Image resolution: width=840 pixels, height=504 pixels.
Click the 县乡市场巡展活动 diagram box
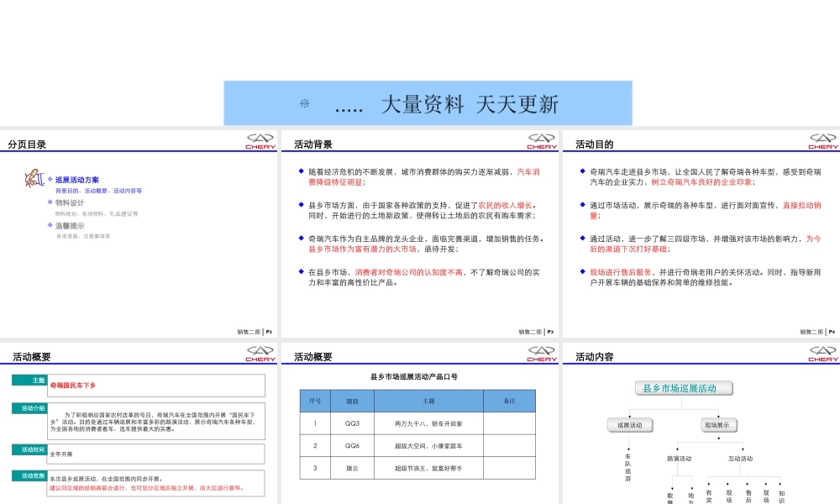click(684, 388)
